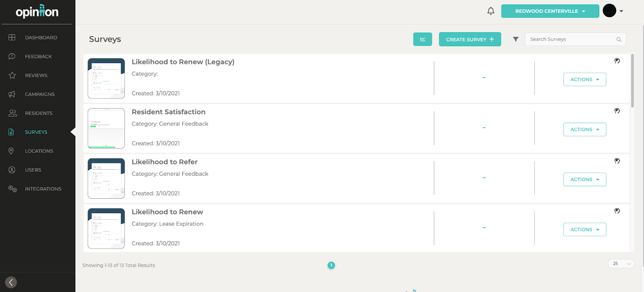
Task: Click the search magnifier icon
Action: pos(619,39)
